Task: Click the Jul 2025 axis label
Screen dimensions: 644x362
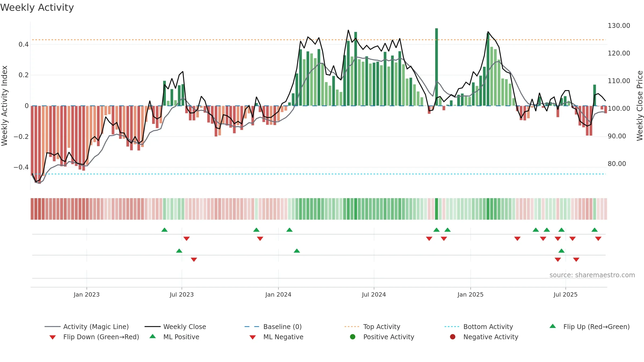Action: (x=565, y=295)
